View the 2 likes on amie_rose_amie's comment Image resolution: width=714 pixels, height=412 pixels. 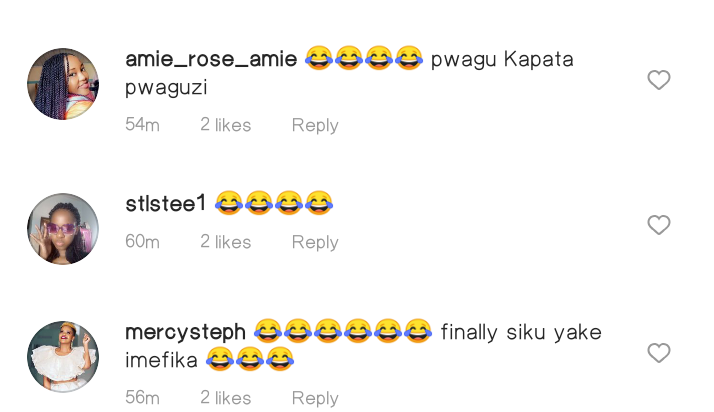pos(226,125)
